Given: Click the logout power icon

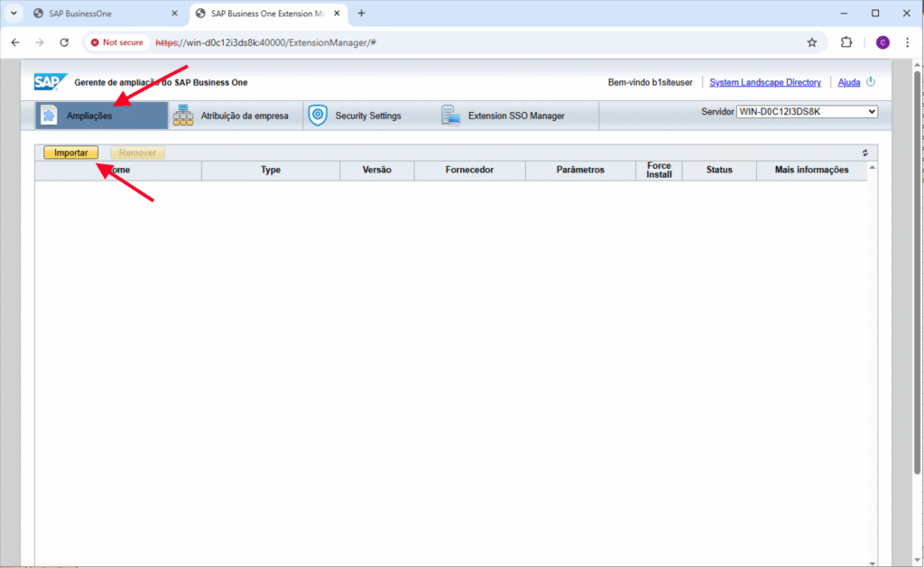Looking at the screenshot, I should click(x=871, y=82).
